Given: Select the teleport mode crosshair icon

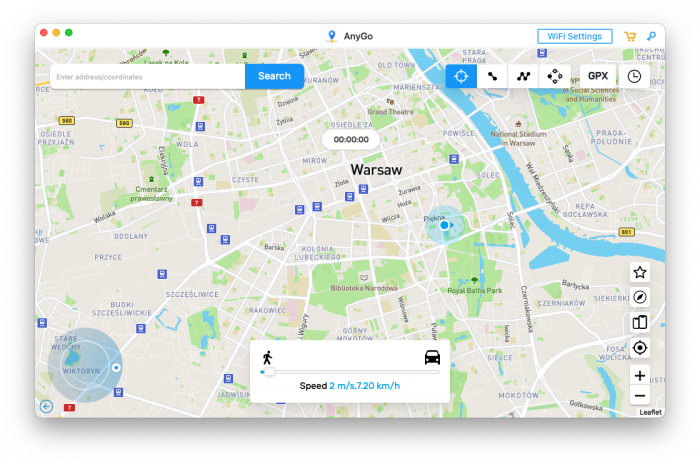Looking at the screenshot, I should 461,76.
